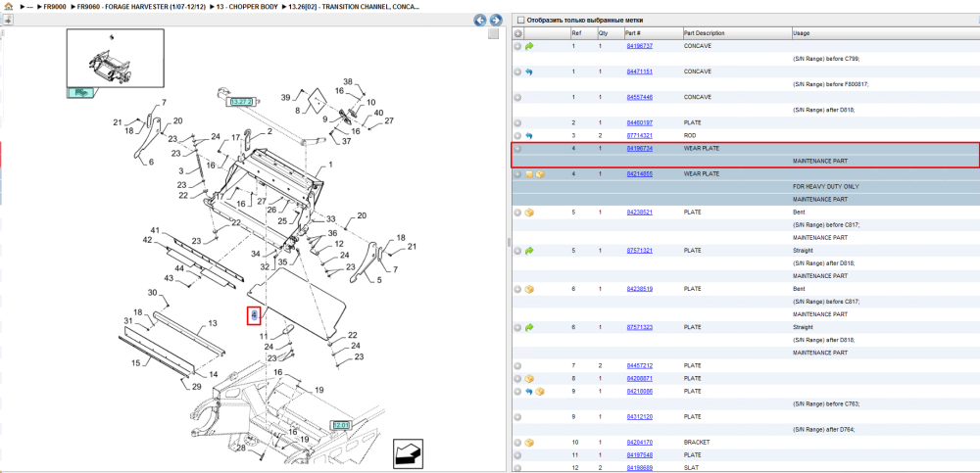This screenshot has height=473, width=980.
Task: Click green arrow icon in 87571321 row
Action: 529,251
